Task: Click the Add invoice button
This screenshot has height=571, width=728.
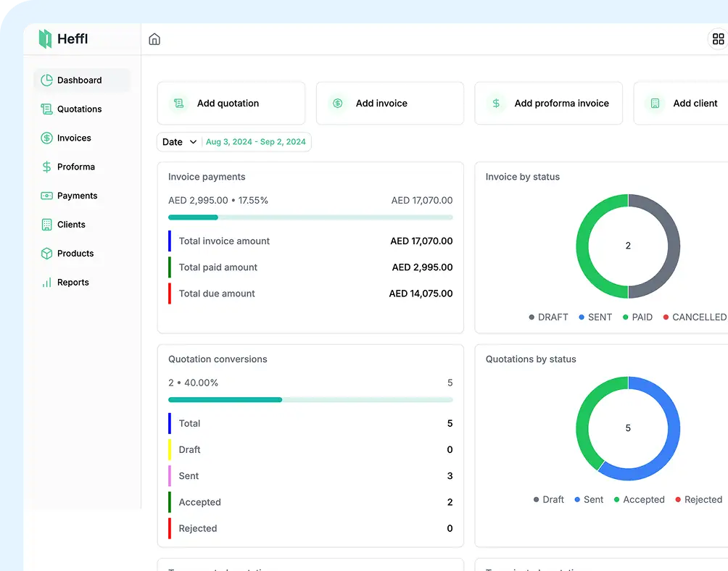Action: coord(390,104)
